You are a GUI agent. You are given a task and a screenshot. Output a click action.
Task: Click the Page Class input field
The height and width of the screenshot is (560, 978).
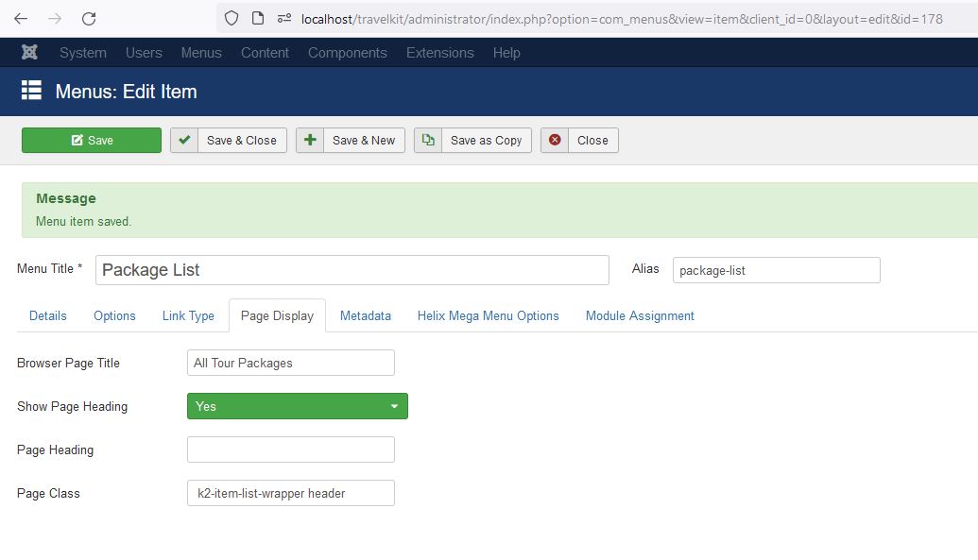[291, 493]
